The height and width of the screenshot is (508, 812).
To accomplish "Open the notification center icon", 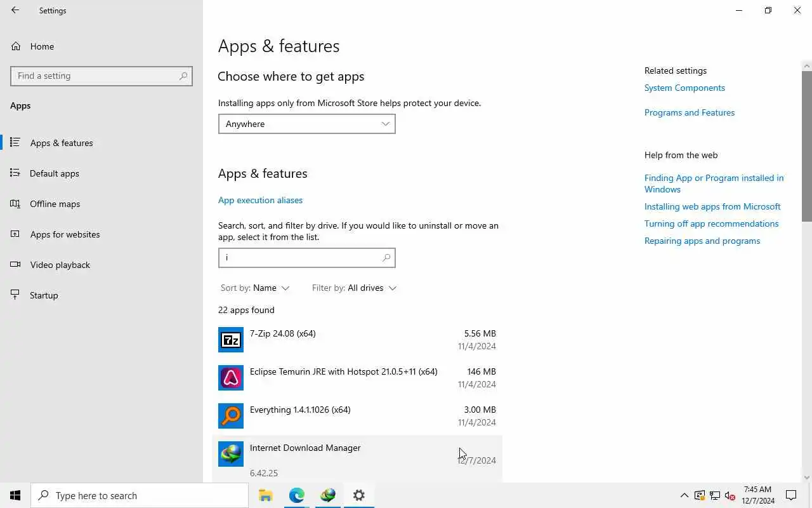I will [791, 495].
